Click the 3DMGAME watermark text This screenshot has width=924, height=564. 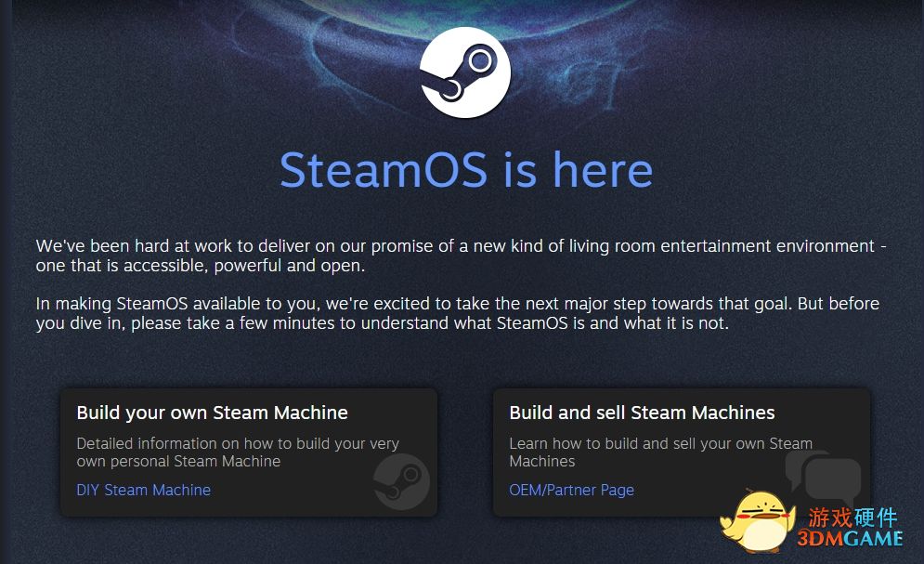(850, 538)
